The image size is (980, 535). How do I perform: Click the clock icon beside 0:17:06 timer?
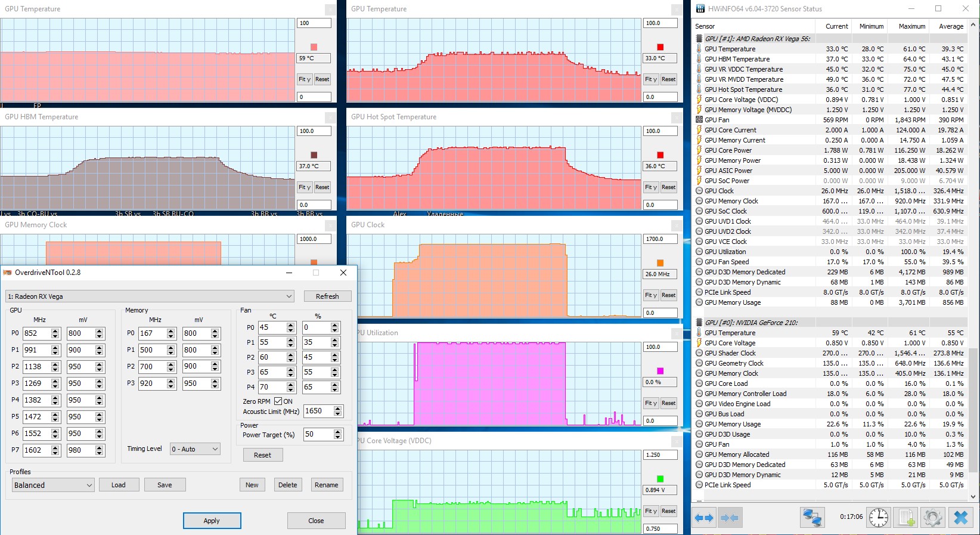[878, 517]
